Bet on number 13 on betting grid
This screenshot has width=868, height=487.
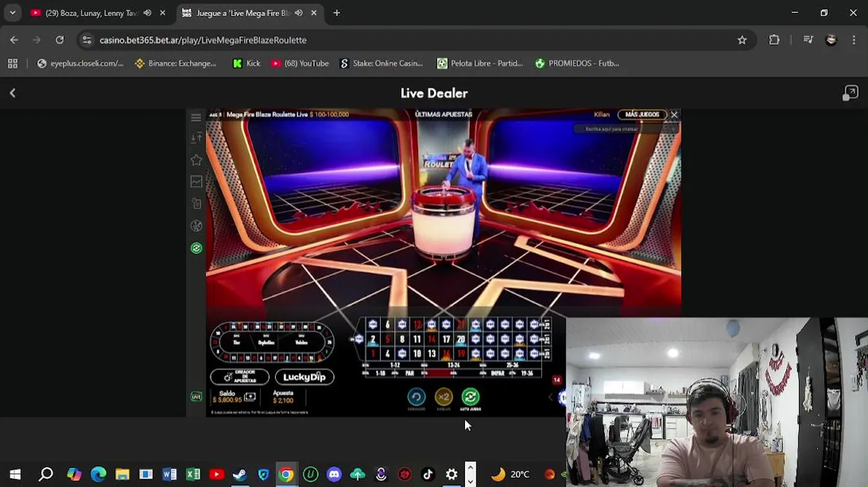click(x=432, y=354)
